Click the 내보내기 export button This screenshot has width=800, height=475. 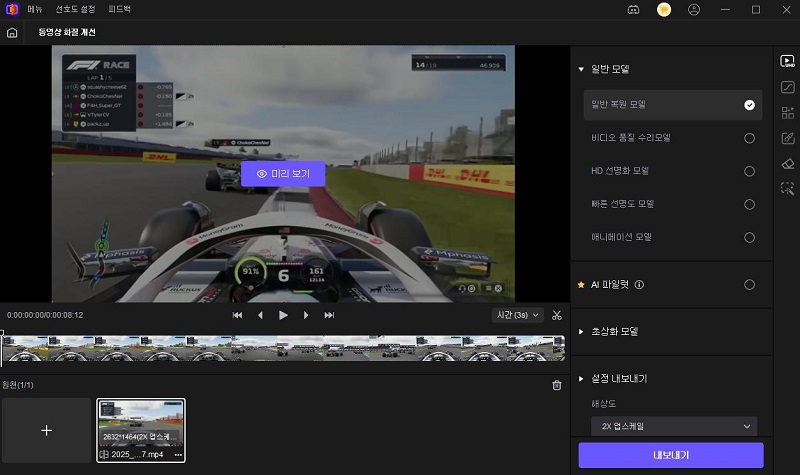(671, 455)
